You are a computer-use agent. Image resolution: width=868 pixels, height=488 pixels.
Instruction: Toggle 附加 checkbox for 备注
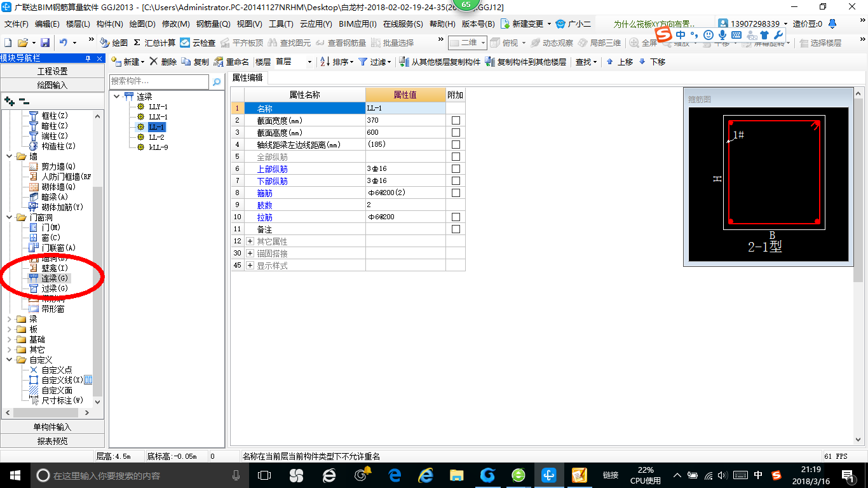tap(455, 229)
